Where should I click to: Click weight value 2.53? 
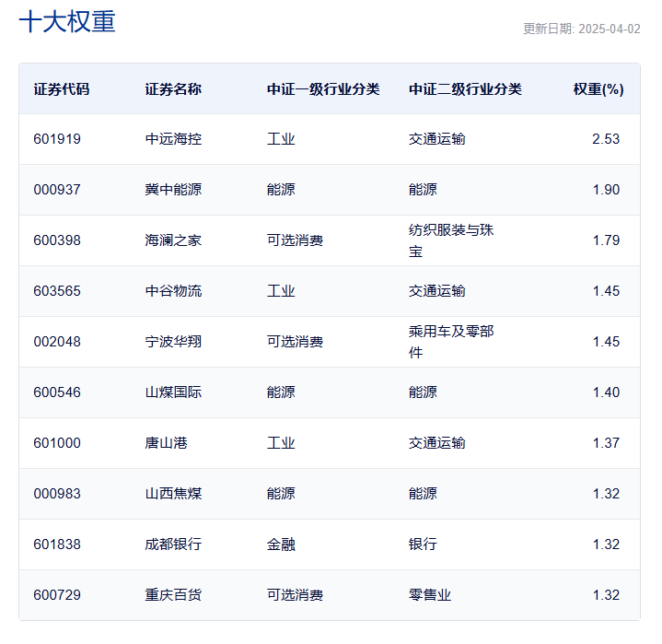coord(606,139)
